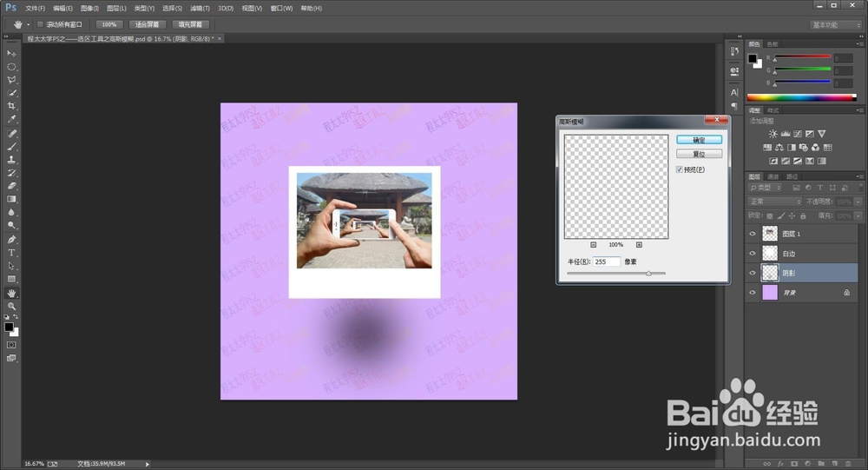868x470 pixels.
Task: Add Levels adjustment icon
Action: click(x=785, y=134)
